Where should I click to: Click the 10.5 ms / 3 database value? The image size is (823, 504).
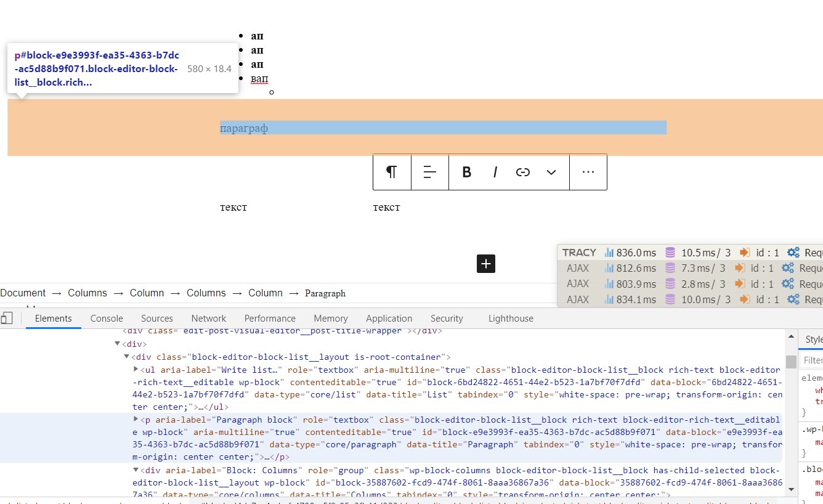click(x=705, y=253)
